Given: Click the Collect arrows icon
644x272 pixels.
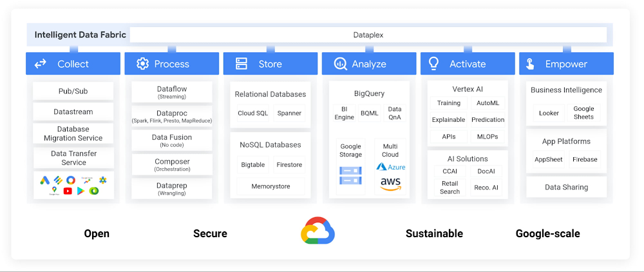Looking at the screenshot, I should pos(40,64).
